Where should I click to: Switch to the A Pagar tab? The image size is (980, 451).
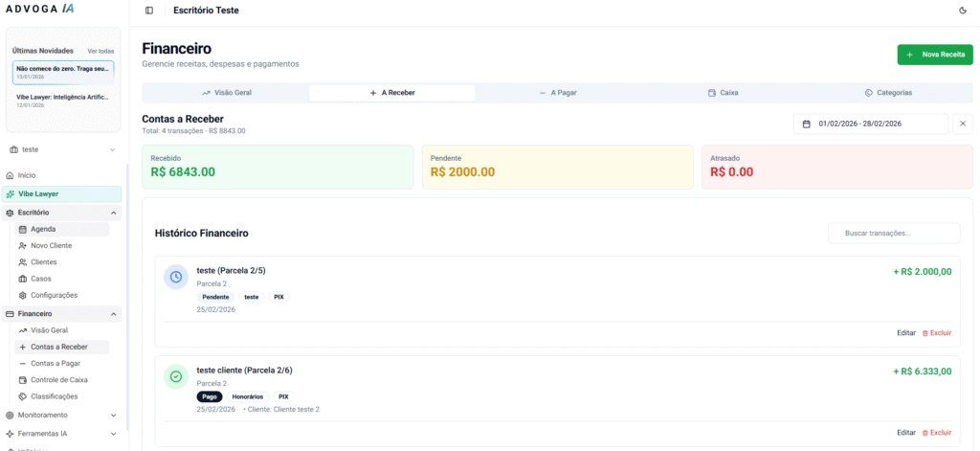pos(557,93)
